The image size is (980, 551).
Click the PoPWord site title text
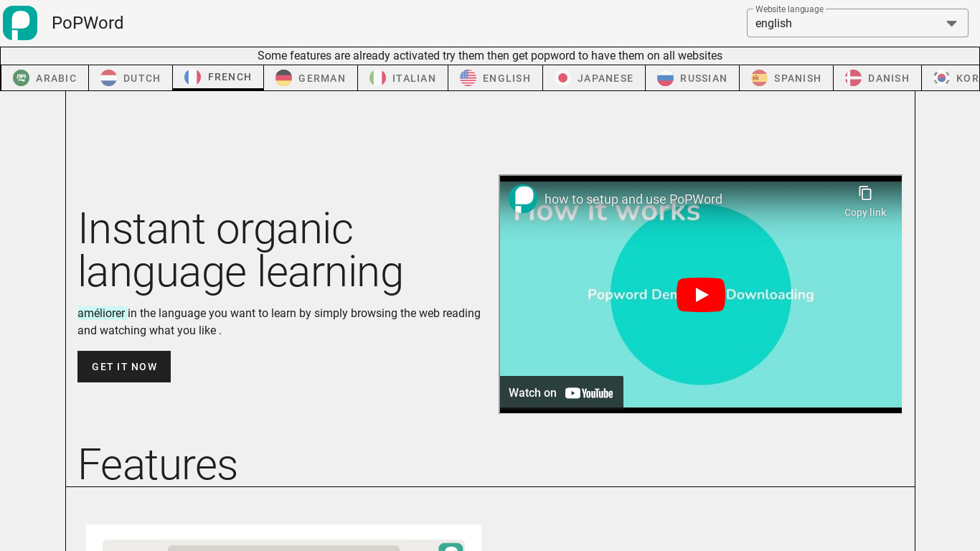click(88, 23)
